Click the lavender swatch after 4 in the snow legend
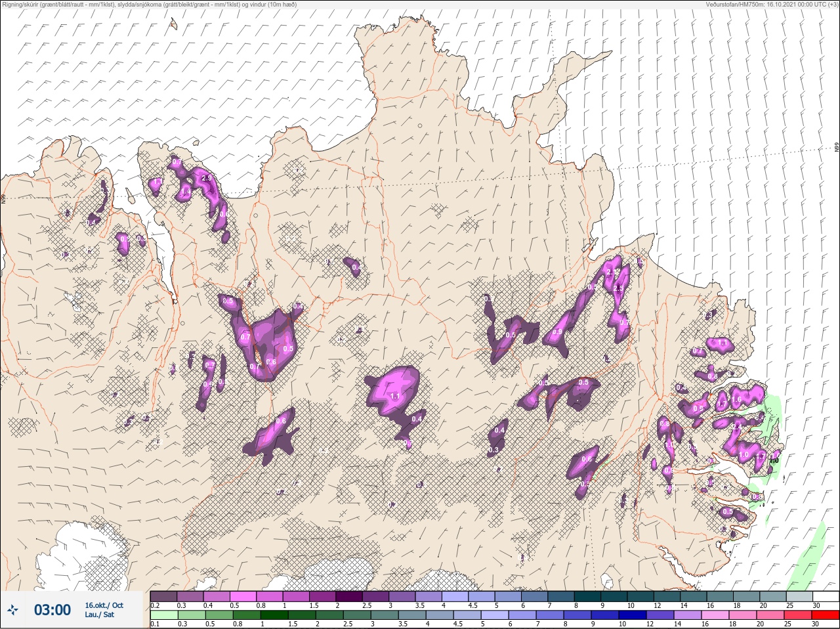840x629 pixels. [x=456, y=596]
